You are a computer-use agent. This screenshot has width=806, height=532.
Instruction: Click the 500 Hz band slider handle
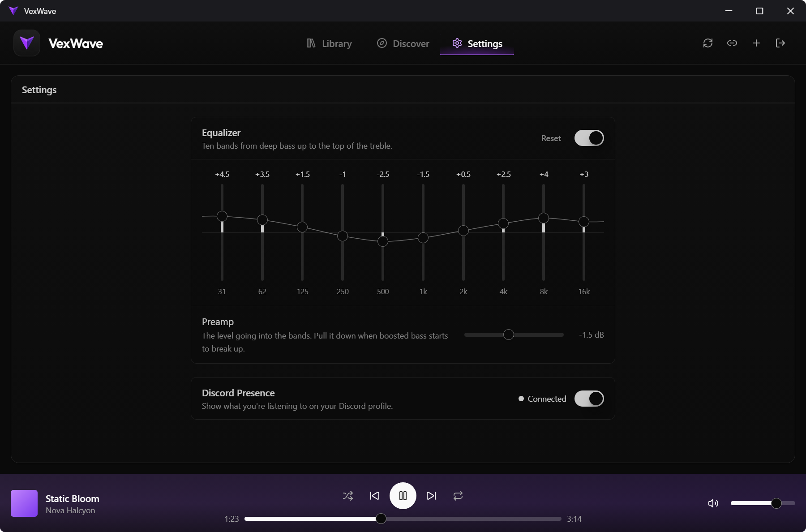pyautogui.click(x=383, y=241)
